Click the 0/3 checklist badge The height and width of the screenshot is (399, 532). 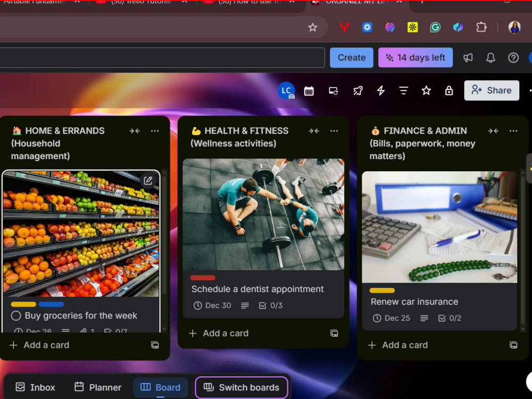270,306
